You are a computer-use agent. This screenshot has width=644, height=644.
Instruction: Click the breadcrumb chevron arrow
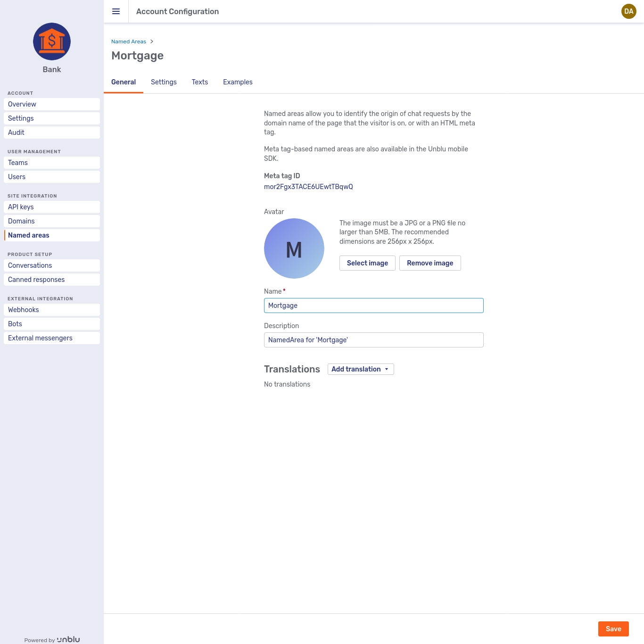coord(152,41)
